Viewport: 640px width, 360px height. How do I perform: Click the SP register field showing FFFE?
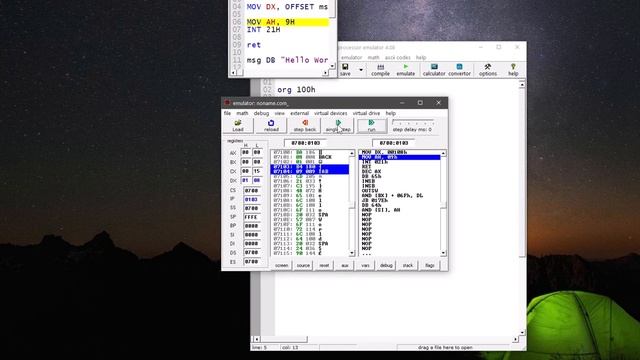(251, 217)
